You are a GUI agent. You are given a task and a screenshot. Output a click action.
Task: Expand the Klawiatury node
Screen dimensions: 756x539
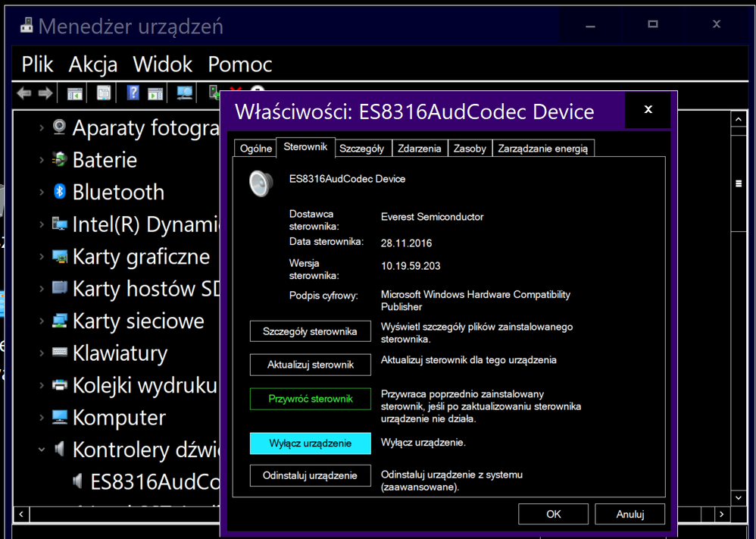42,353
